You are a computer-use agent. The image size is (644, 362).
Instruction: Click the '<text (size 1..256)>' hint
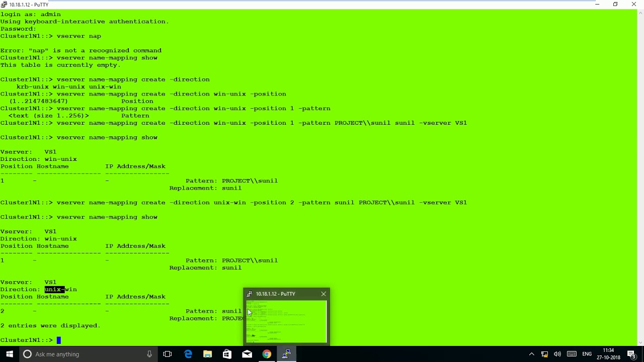pyautogui.click(x=49, y=116)
